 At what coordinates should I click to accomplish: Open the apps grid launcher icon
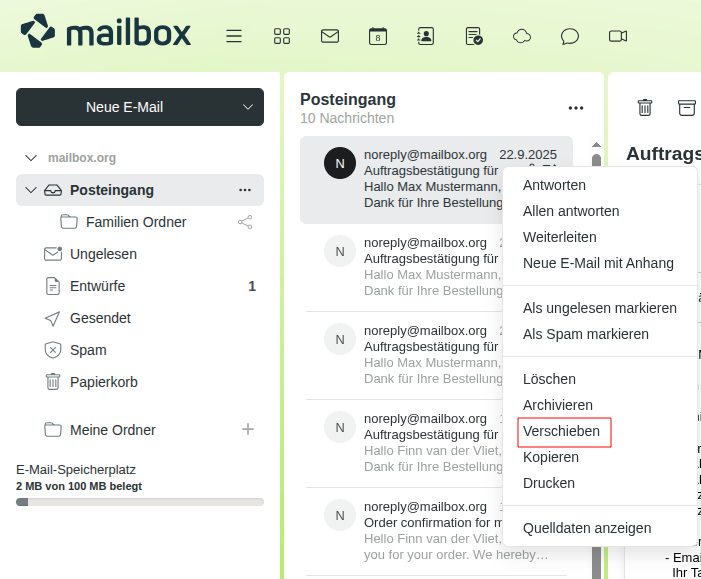(x=282, y=36)
